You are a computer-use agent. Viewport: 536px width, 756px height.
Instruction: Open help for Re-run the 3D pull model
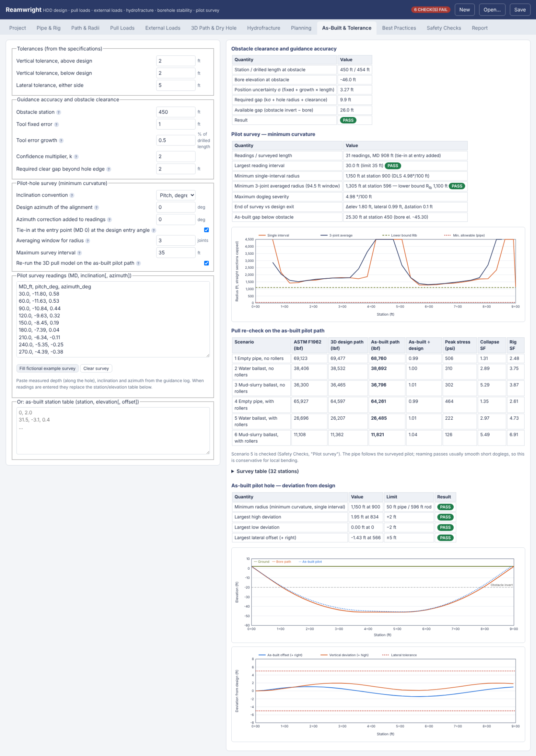pos(138,263)
